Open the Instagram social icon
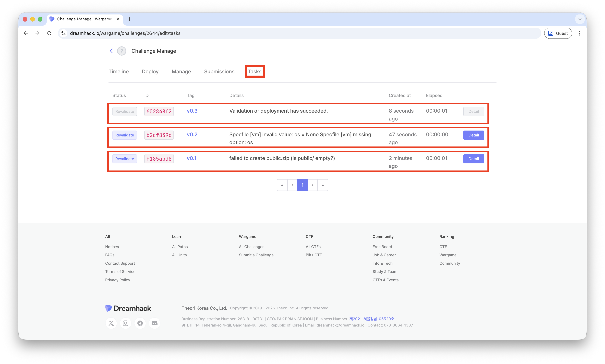This screenshot has width=605, height=364. [126, 323]
